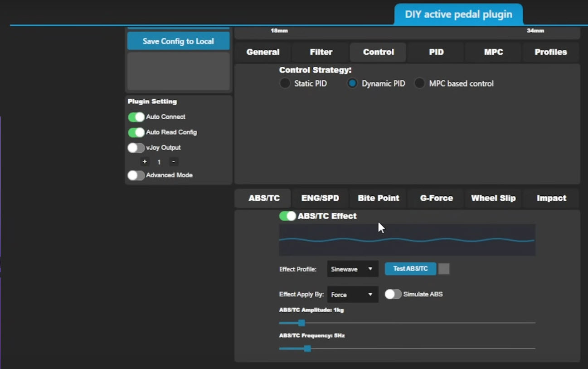Select Static PID control strategy

pyautogui.click(x=285, y=83)
